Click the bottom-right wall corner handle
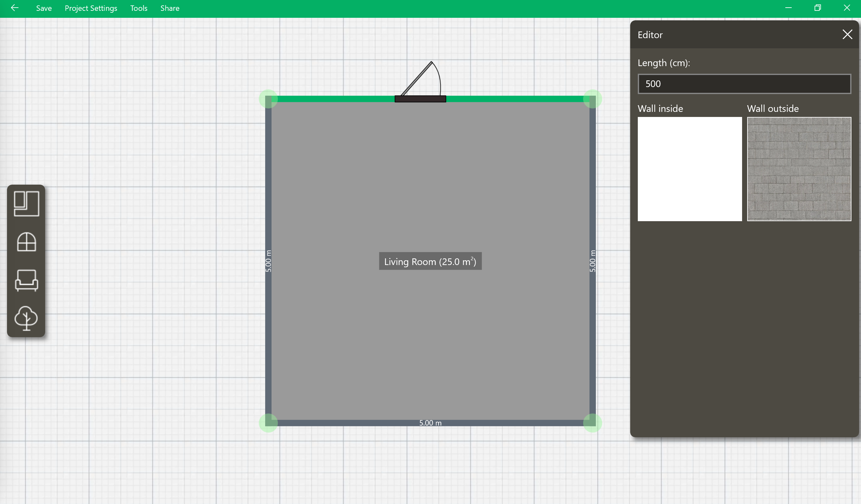 (592, 423)
